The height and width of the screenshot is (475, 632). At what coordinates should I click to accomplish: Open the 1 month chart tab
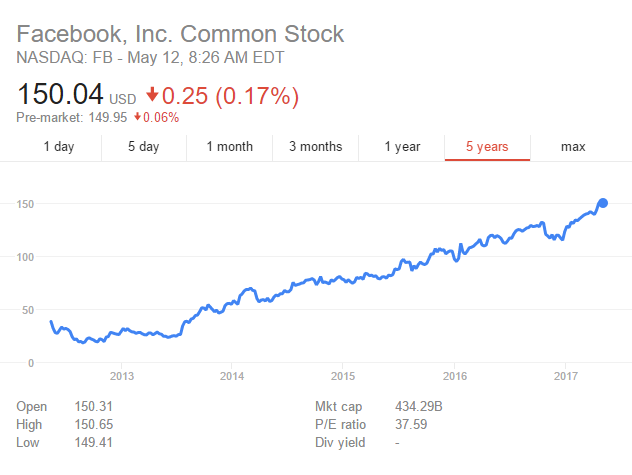click(229, 147)
